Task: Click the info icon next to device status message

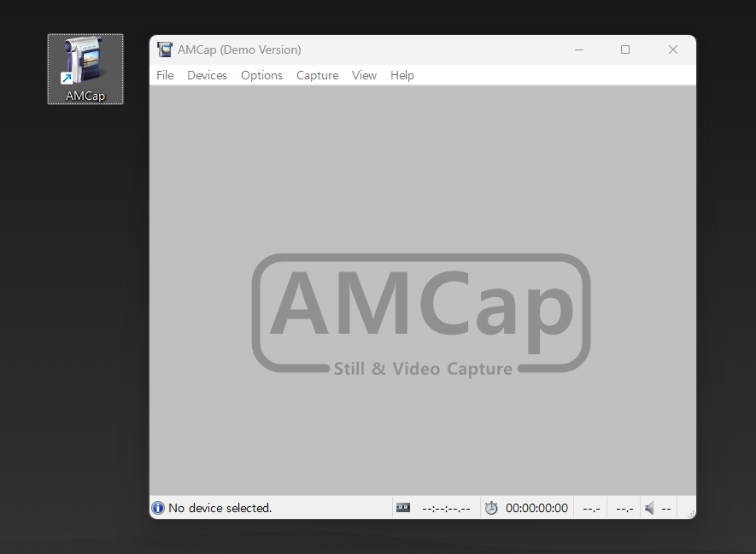Action: 157,507
